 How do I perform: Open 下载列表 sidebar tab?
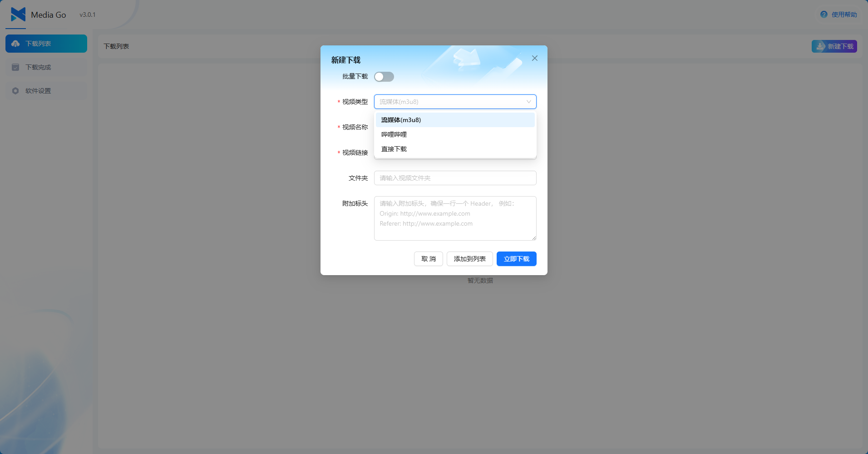point(46,44)
